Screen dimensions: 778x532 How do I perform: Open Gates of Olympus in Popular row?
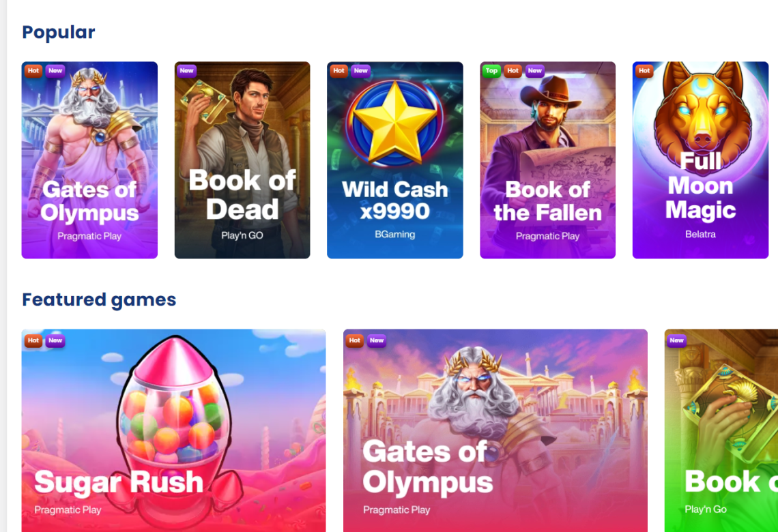pos(89,160)
